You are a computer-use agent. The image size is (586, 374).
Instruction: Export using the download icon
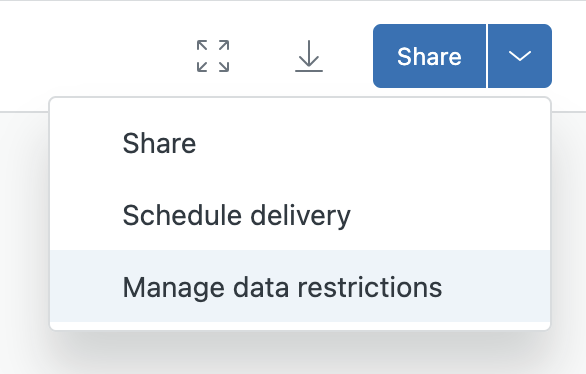(x=309, y=56)
